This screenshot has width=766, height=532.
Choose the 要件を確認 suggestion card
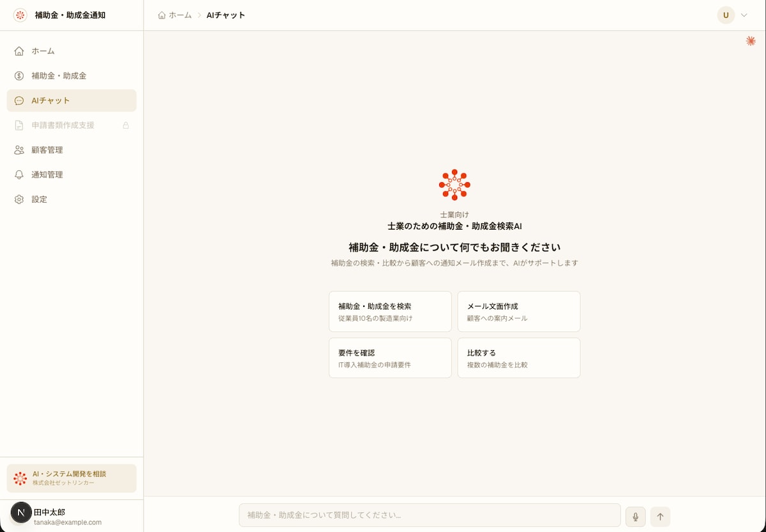390,358
